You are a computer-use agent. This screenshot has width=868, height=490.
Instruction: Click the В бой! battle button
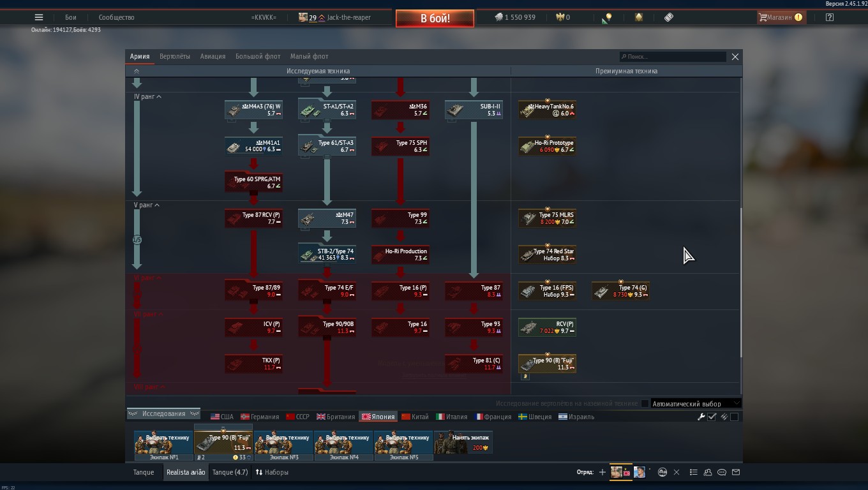tap(435, 19)
